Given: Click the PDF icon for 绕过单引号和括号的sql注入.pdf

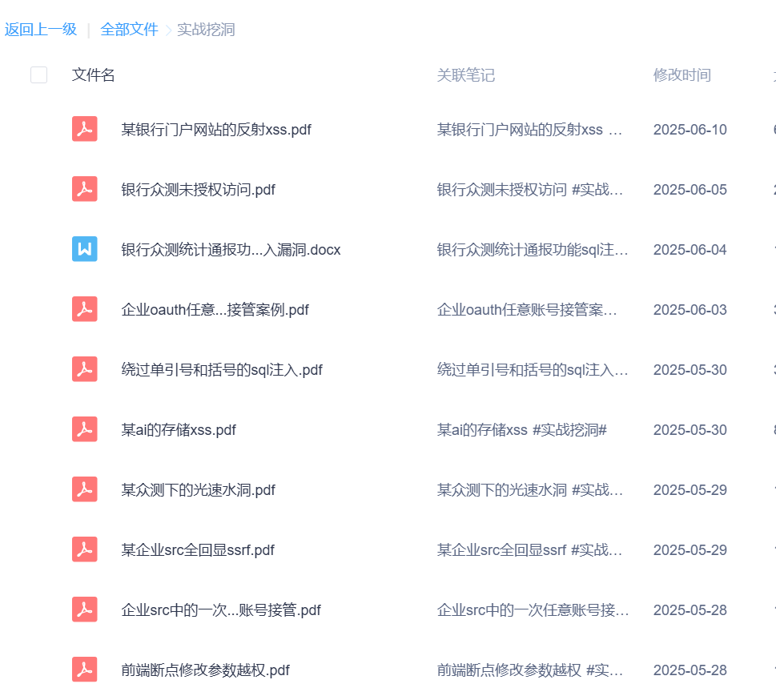Looking at the screenshot, I should coord(85,368).
